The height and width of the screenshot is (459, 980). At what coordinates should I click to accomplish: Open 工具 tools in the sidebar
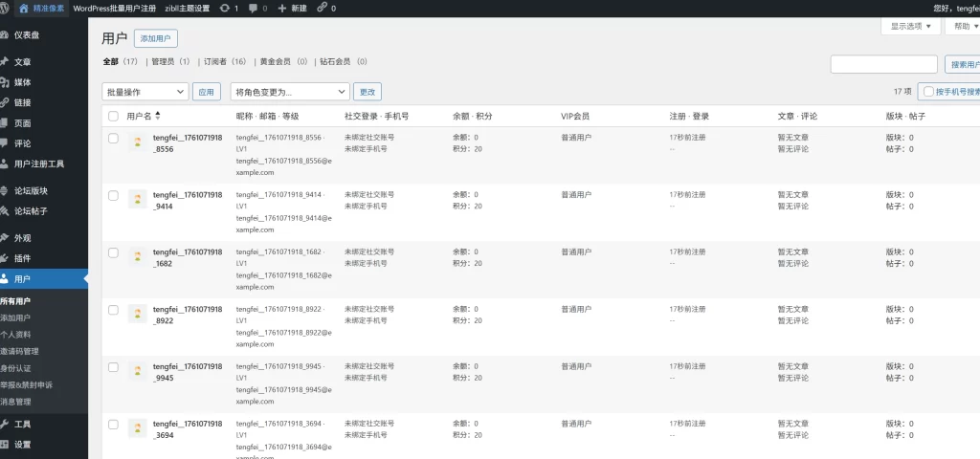(x=22, y=424)
